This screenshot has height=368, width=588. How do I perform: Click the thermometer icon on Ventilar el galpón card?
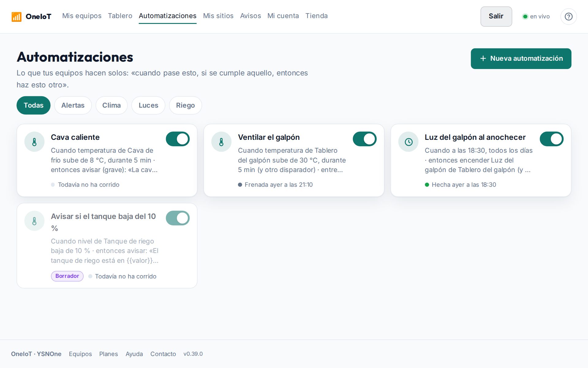click(221, 142)
